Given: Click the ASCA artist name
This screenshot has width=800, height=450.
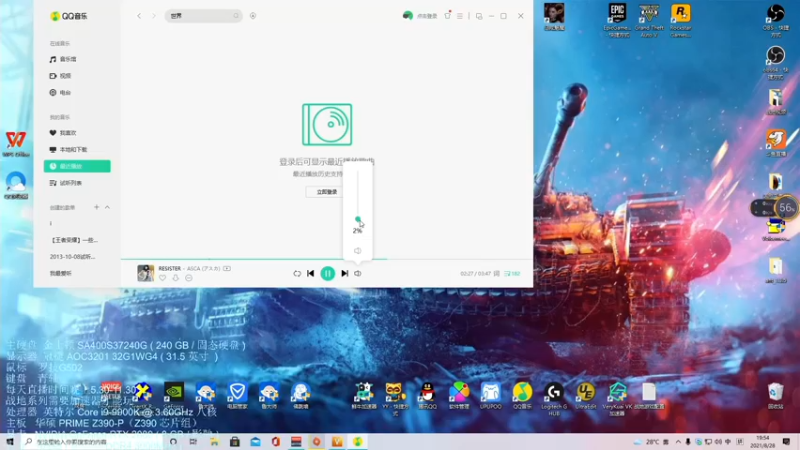Looking at the screenshot, I should (203, 268).
